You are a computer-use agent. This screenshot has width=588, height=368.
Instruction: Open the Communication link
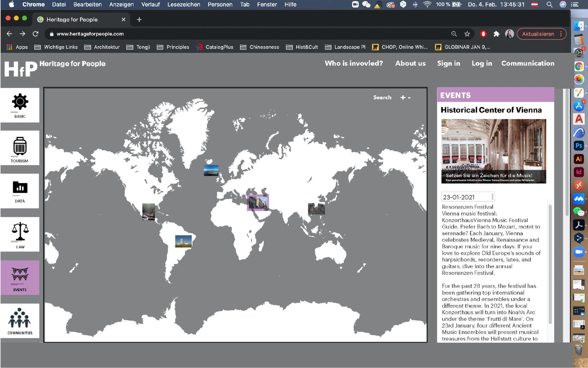528,63
